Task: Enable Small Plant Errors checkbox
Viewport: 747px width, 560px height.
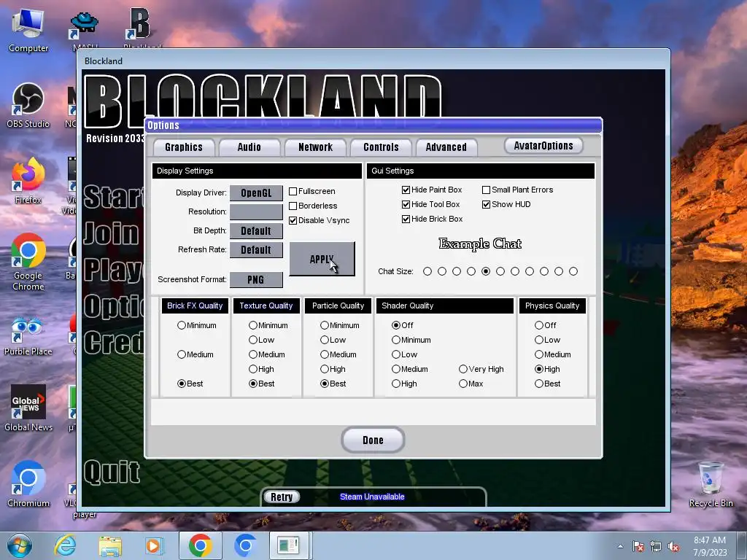Action: [x=486, y=190]
